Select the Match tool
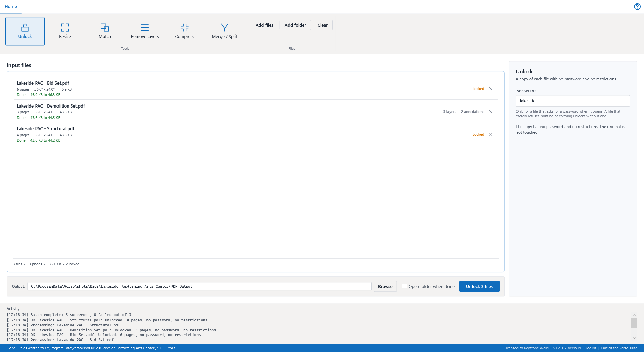Image resolution: width=644 pixels, height=352 pixels. [105, 31]
